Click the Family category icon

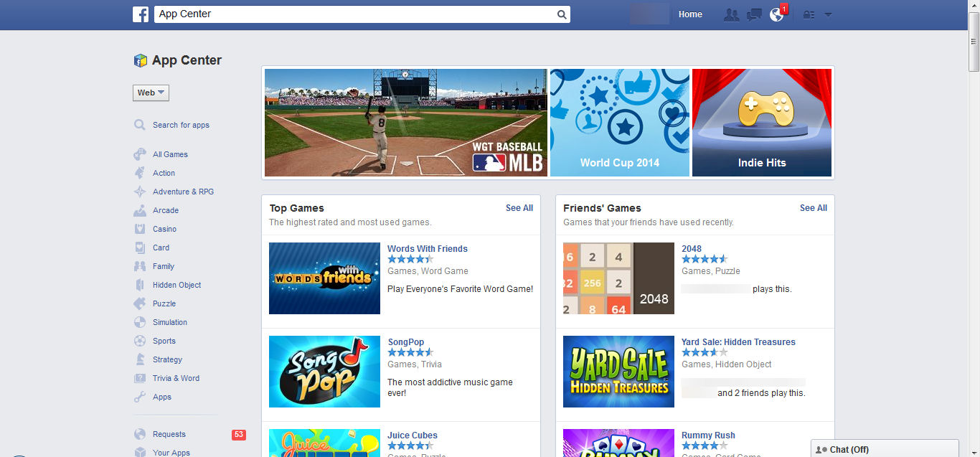tap(140, 266)
